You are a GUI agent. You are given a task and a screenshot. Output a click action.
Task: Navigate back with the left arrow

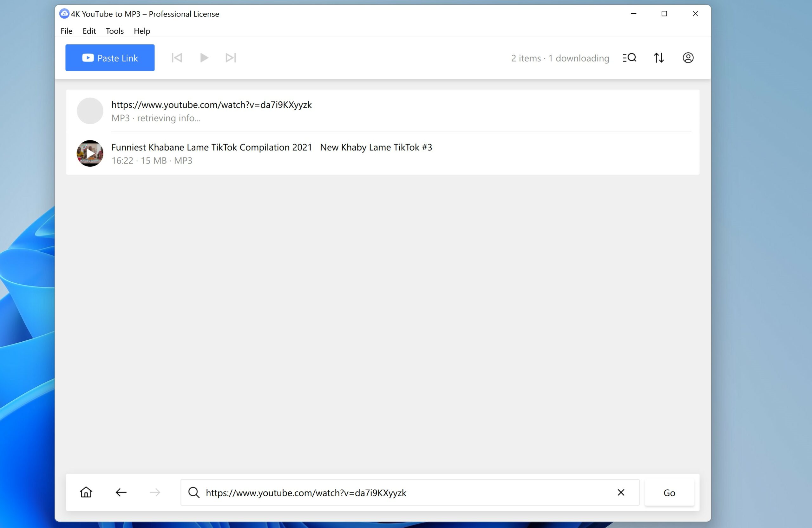121,492
